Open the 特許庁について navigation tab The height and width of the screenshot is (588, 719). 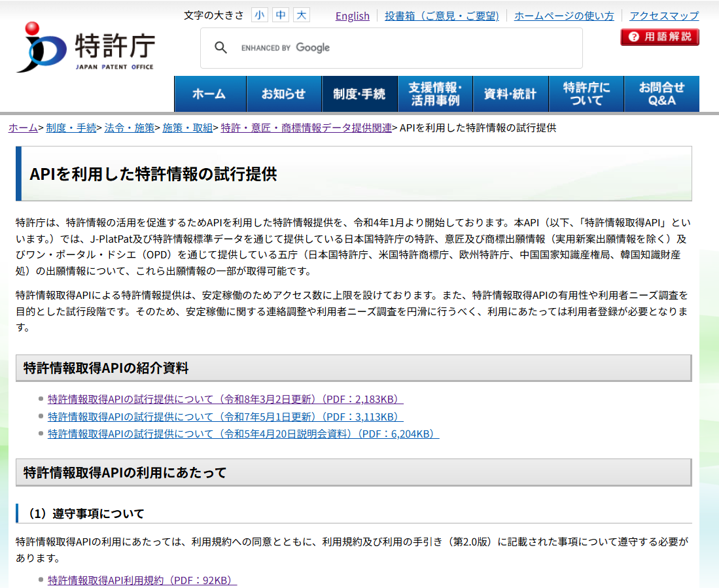(x=586, y=94)
